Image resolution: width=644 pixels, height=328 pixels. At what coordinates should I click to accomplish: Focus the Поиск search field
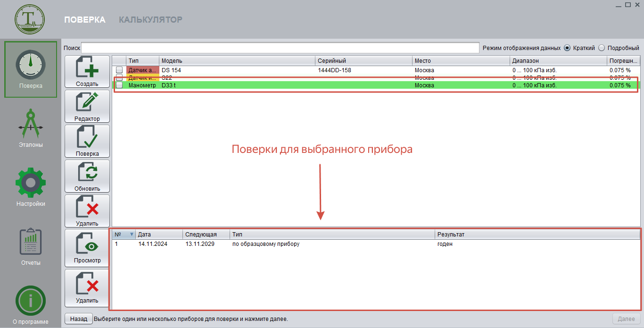[x=280, y=48]
